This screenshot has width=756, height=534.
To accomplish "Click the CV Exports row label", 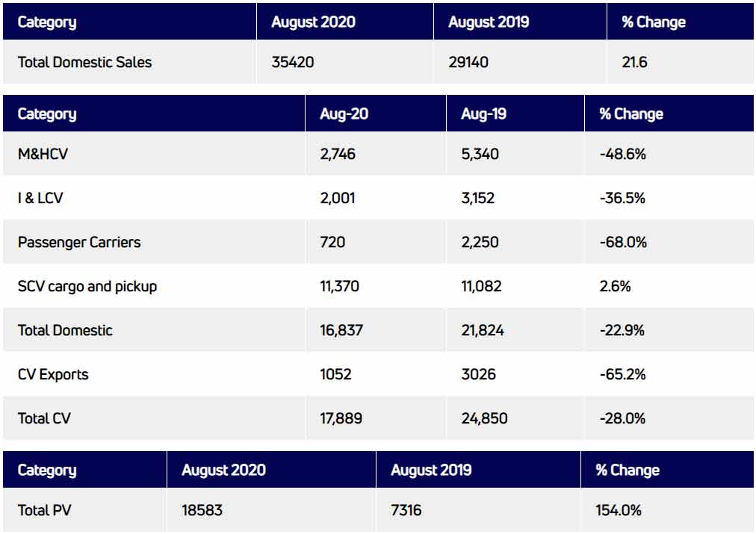I will [x=53, y=374].
